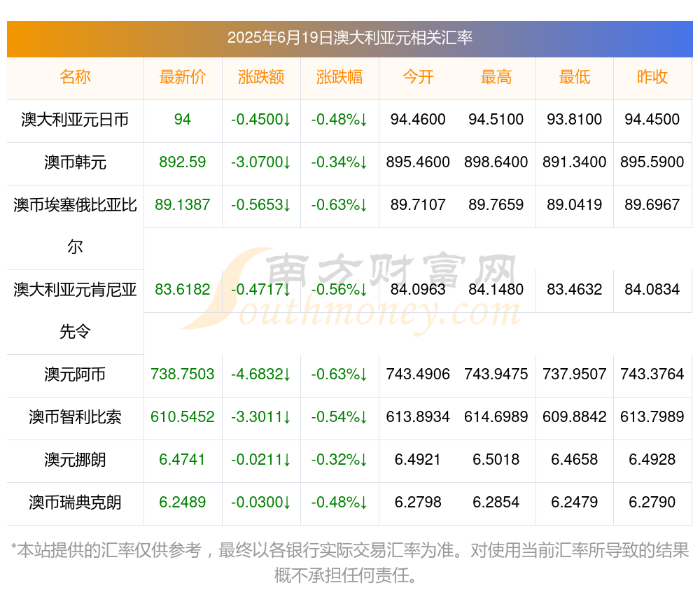
Task: Select the 澳元挪朗 row name
Action: pyautogui.click(x=75, y=460)
